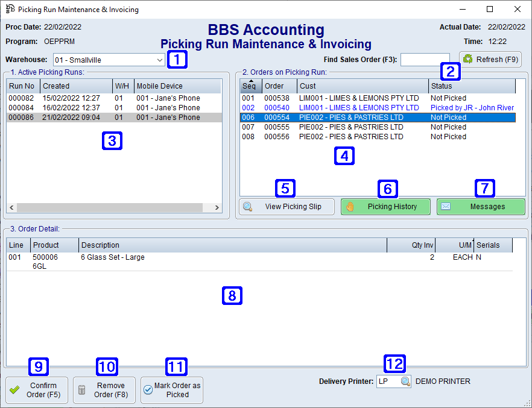
Task: Open the Warehouse dropdown showing 01 - Smallville
Action: pos(159,60)
